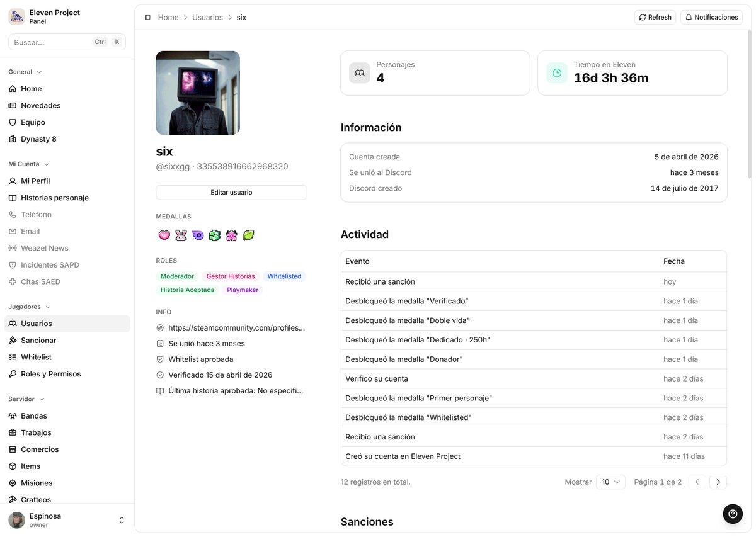The width and height of the screenshot is (756, 537).
Task: Open Roles y Permisos page
Action: coord(67,374)
